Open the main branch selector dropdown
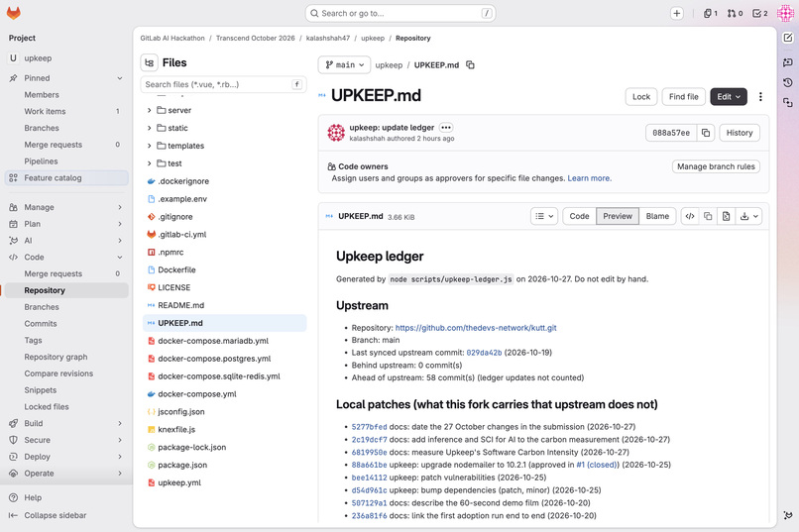Viewport: 799px width, 532px height. [x=344, y=64]
